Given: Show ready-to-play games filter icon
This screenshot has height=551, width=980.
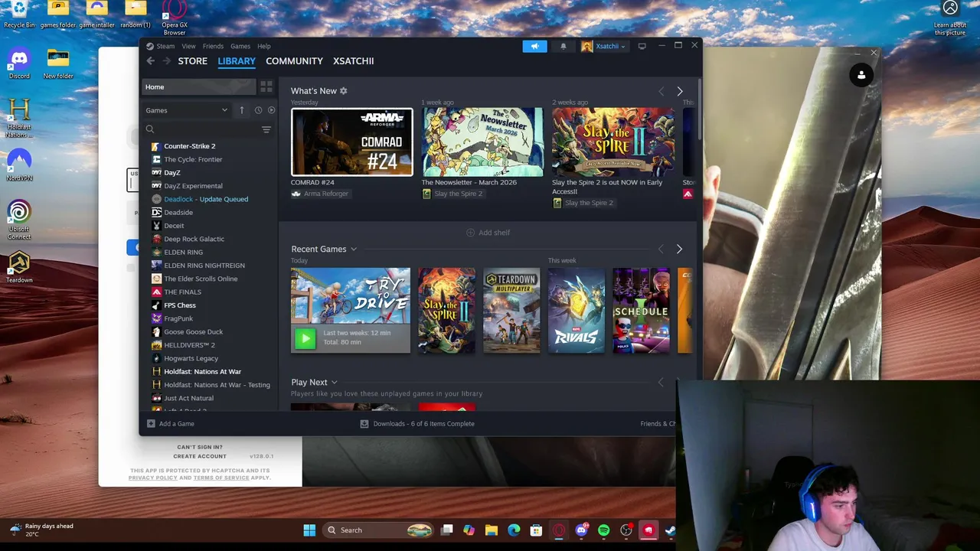Looking at the screenshot, I should pos(271,110).
